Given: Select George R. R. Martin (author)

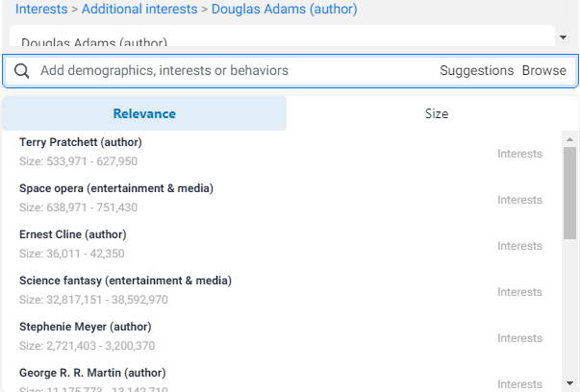Looking at the screenshot, I should pyautogui.click(x=92, y=373).
